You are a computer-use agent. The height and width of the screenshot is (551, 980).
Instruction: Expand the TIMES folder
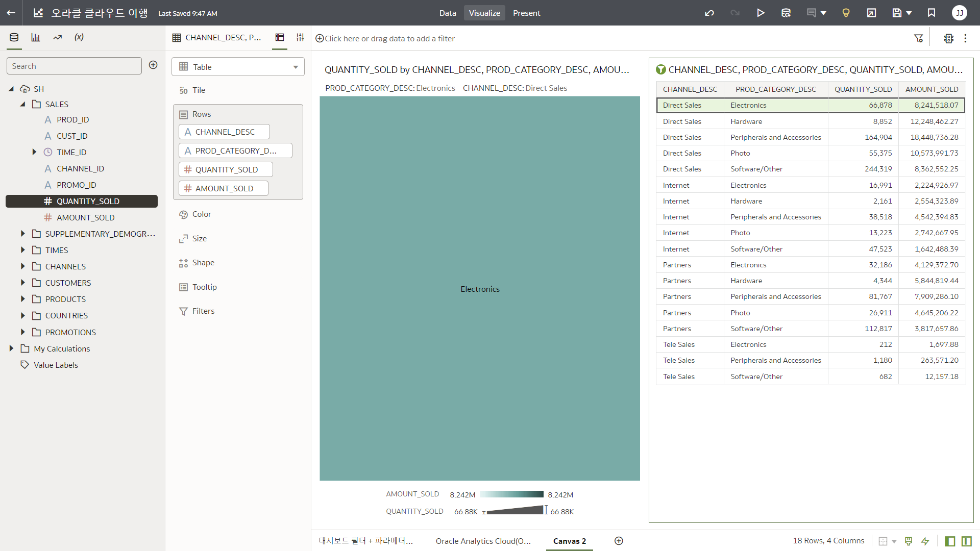coord(22,250)
